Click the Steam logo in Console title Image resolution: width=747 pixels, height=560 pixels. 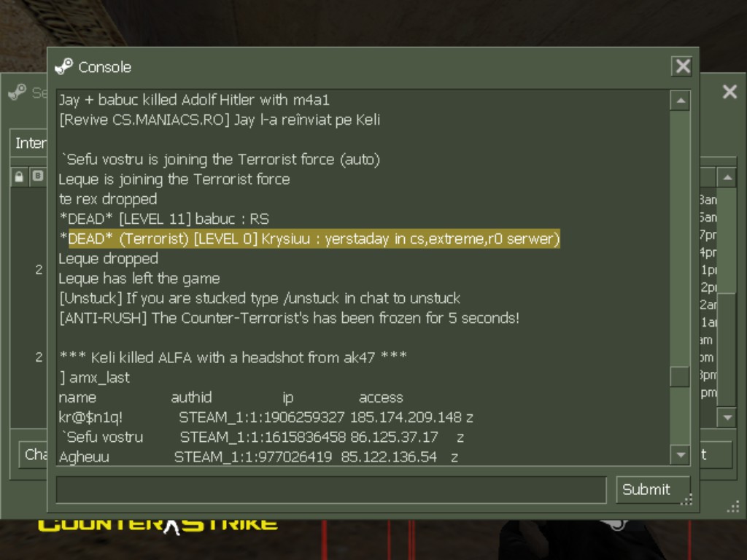(64, 66)
